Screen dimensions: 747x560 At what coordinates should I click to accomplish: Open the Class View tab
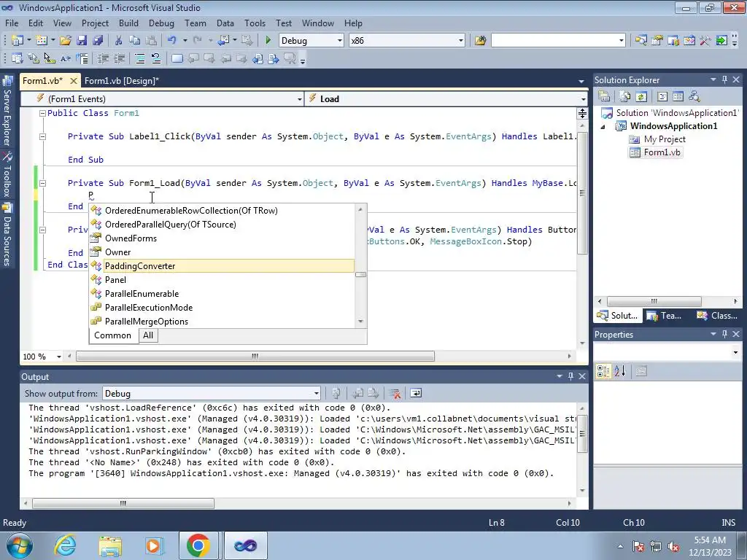[x=717, y=315]
